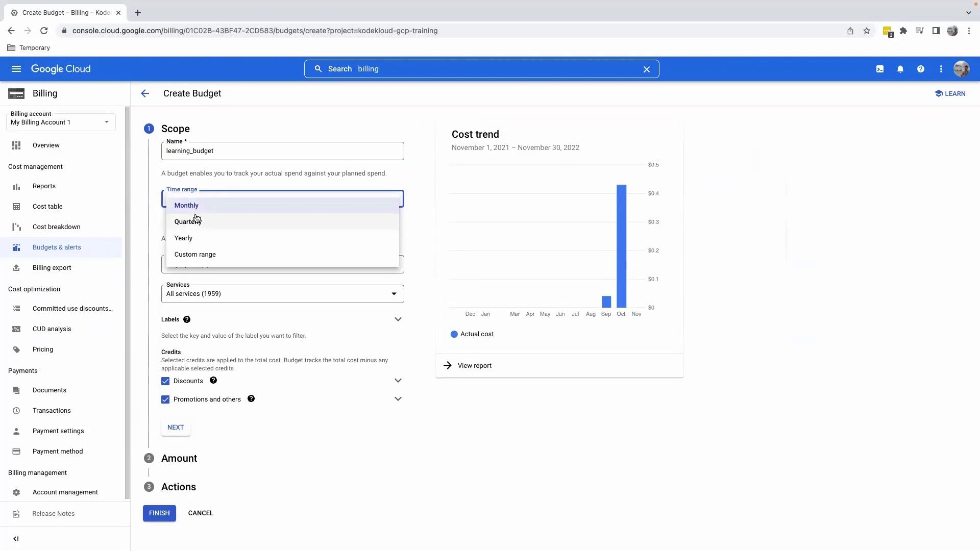Image resolution: width=980 pixels, height=551 pixels.
Task: Click the Oct cost bar in chart
Action: pos(621,246)
